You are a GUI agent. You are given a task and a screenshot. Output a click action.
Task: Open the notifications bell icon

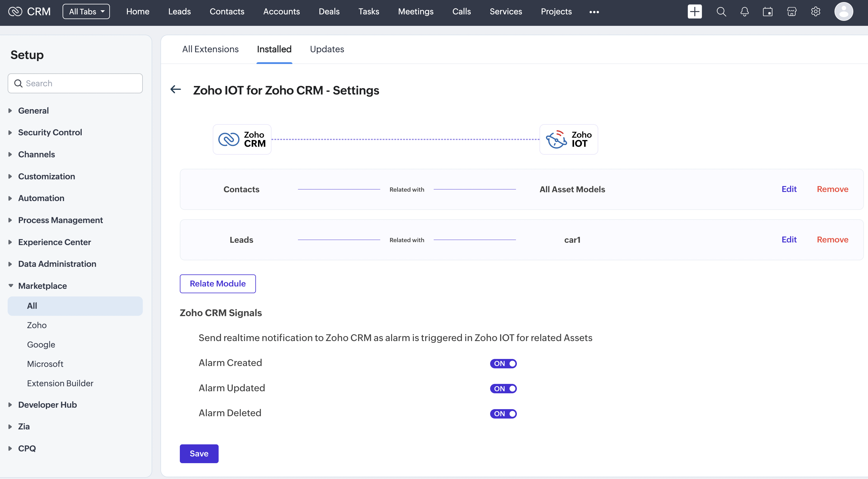[744, 12]
